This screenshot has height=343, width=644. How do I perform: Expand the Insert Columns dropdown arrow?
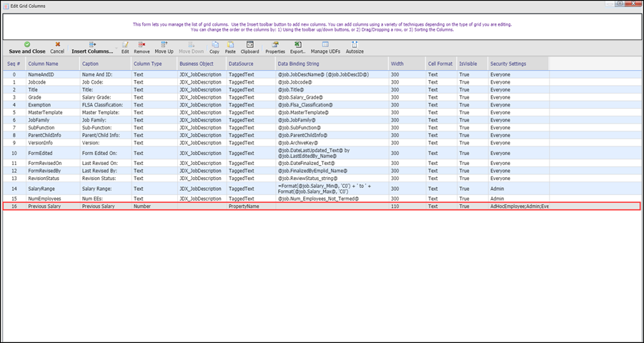[117, 49]
